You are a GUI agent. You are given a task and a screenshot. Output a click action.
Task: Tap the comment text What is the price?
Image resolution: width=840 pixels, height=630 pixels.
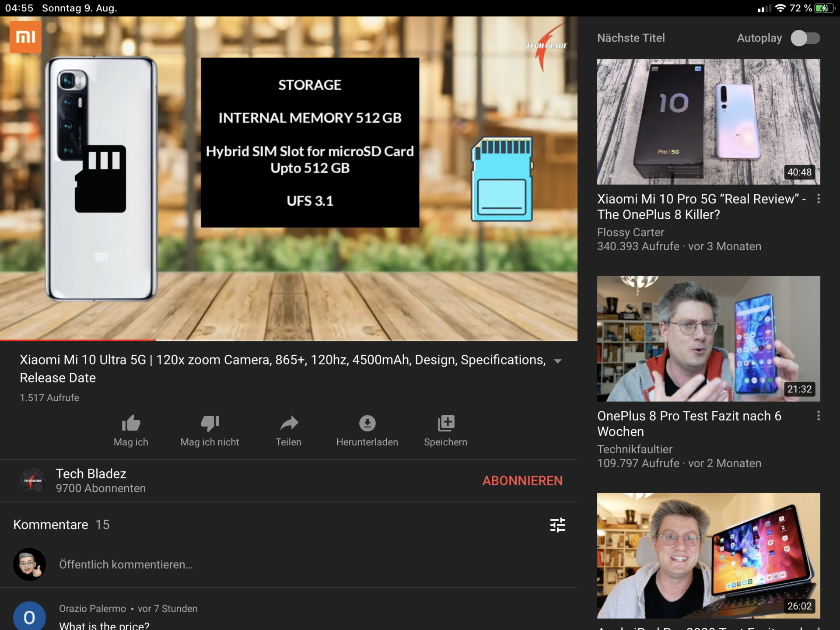pos(104,626)
